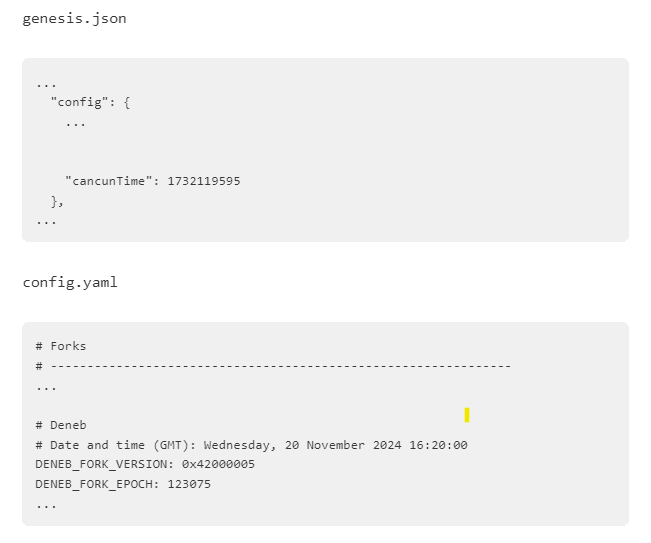Click the first ellipsis in genesis code block
The width and height of the screenshot is (651, 543).
(x=46, y=83)
